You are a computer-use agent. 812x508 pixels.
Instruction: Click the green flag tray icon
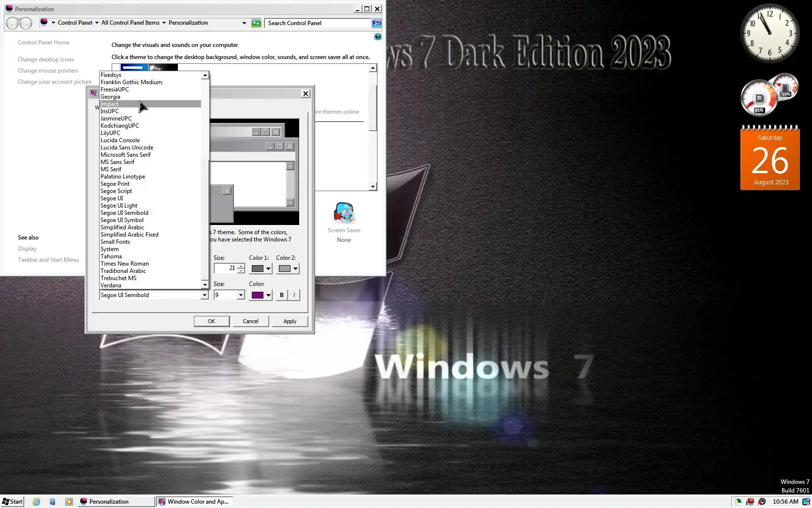[x=739, y=502]
